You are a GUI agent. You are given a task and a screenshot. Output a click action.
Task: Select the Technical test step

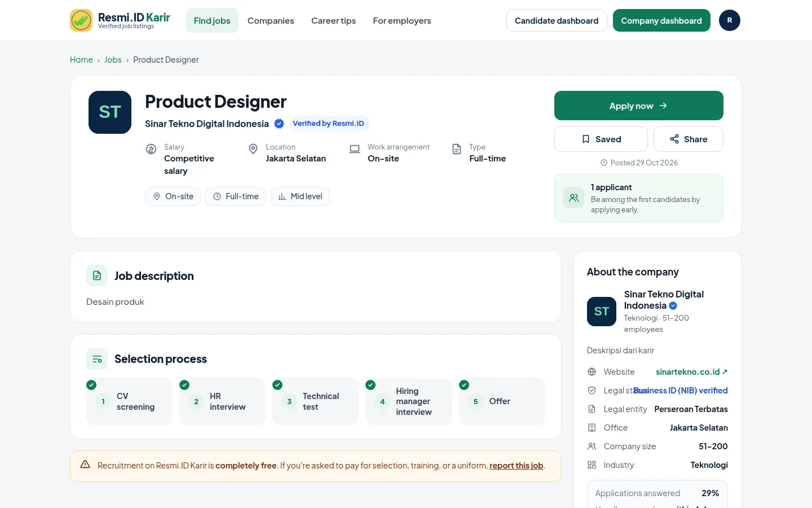click(x=315, y=401)
